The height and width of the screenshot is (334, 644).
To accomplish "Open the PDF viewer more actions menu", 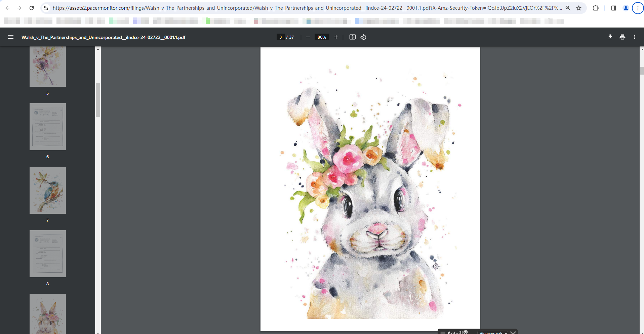I will pos(634,37).
